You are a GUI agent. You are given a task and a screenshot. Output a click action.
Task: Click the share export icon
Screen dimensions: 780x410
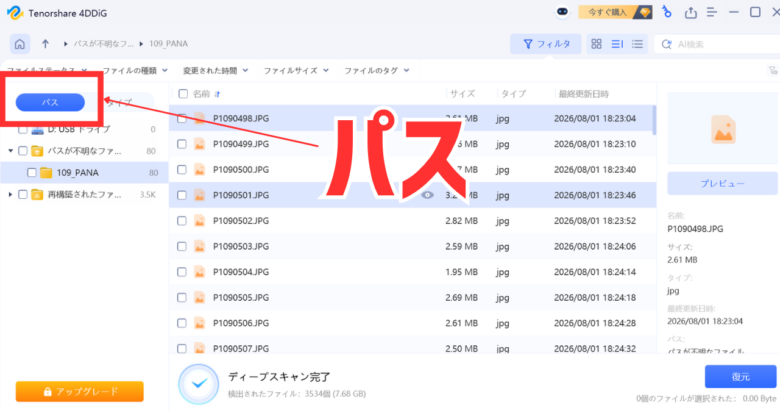click(x=690, y=12)
